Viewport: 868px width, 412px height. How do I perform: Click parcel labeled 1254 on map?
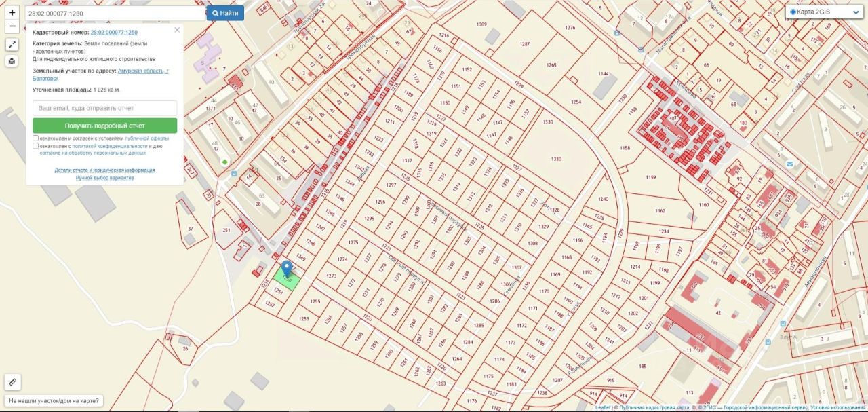coord(576,102)
